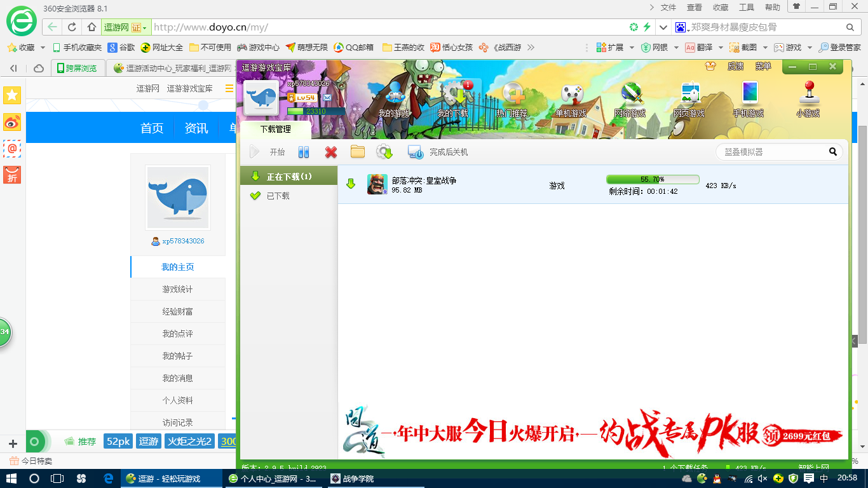The height and width of the screenshot is (488, 868).
Task: Click the search magnifier in game library
Action: click(832, 152)
